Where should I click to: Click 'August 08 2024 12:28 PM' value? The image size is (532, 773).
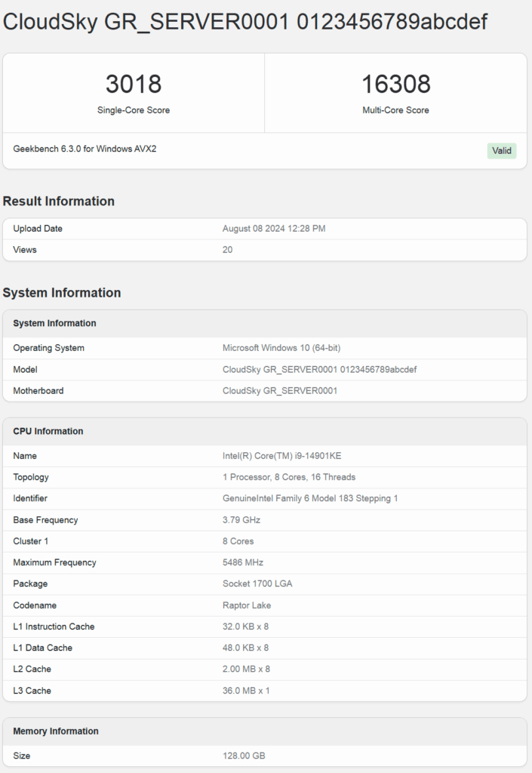coord(274,229)
